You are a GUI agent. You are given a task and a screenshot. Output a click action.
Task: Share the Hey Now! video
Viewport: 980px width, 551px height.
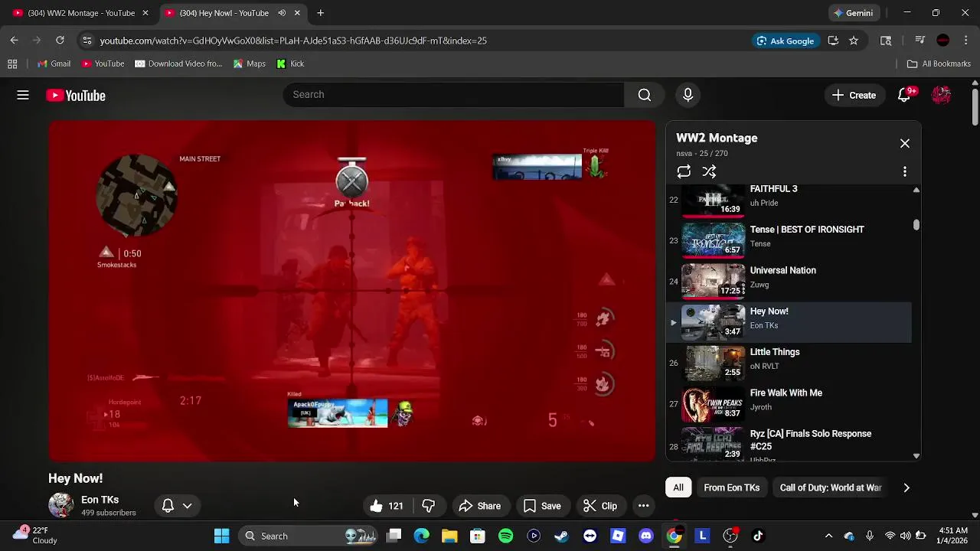coord(480,506)
